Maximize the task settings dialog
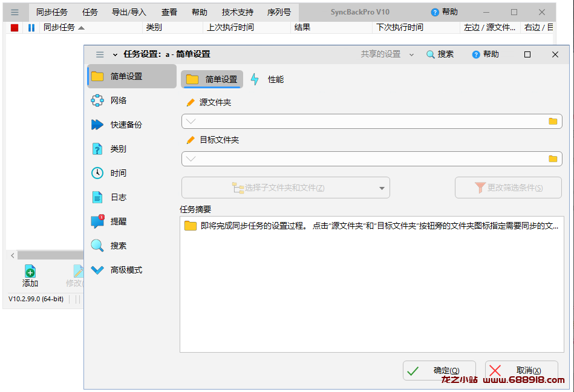574x392 pixels. click(x=527, y=54)
